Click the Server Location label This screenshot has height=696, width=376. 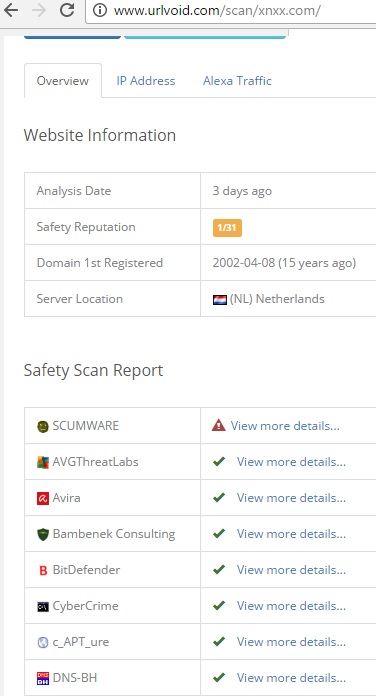coord(79,299)
